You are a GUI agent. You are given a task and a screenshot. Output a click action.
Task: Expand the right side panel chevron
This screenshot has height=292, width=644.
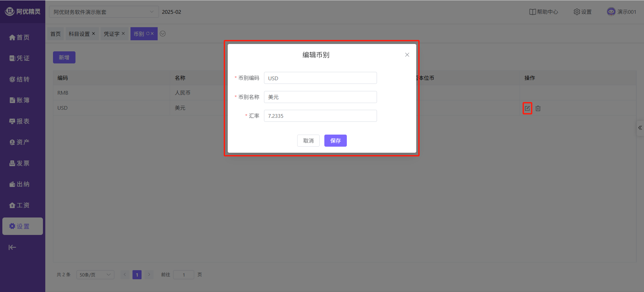(640, 128)
